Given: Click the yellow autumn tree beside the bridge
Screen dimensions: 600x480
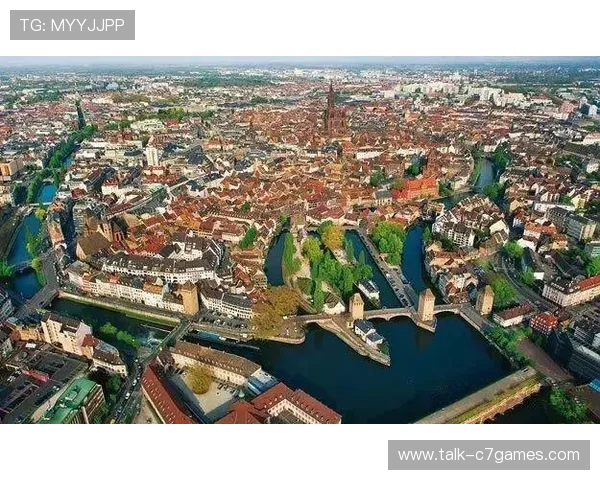Looking at the screenshot, I should 274,308.
